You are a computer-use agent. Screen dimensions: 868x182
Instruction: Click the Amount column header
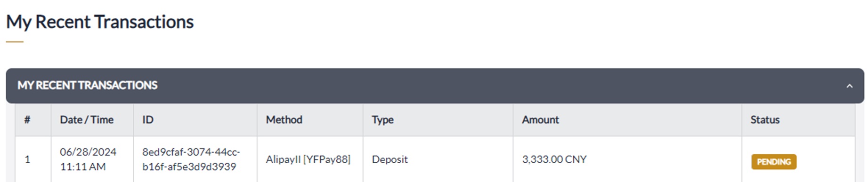pyautogui.click(x=540, y=120)
